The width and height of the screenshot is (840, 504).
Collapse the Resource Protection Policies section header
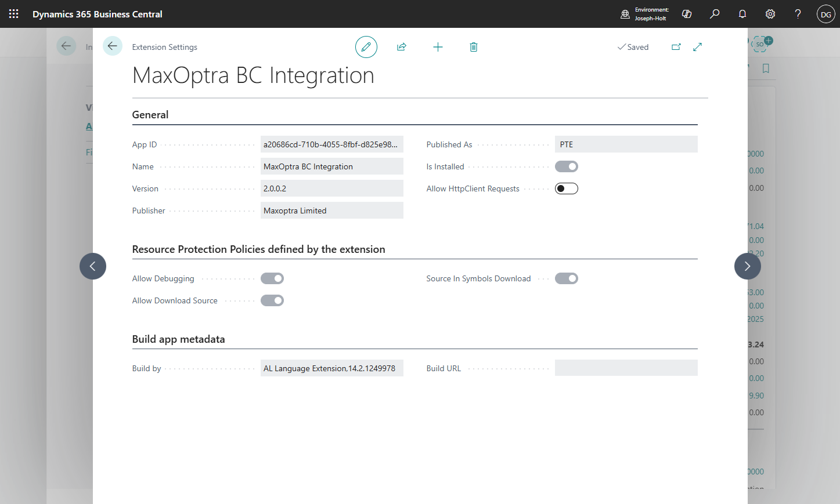click(259, 249)
